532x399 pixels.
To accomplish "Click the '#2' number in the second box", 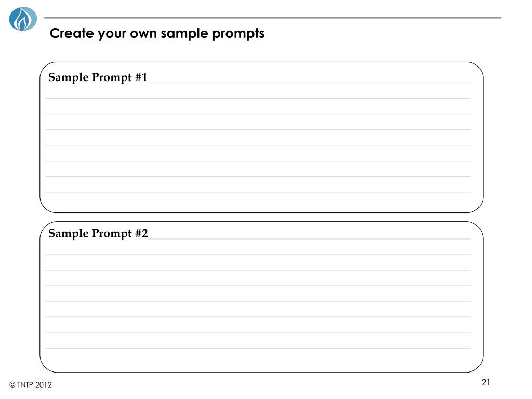I will click(x=141, y=233).
